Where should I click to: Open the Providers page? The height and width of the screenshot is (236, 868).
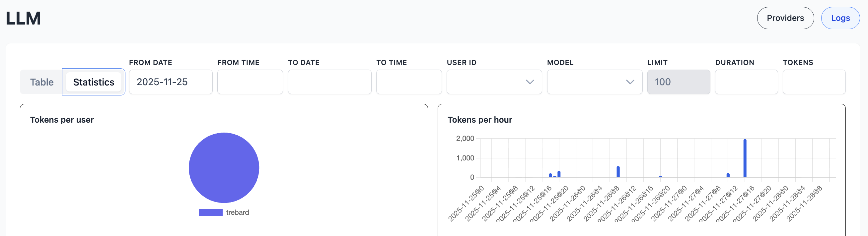point(785,18)
